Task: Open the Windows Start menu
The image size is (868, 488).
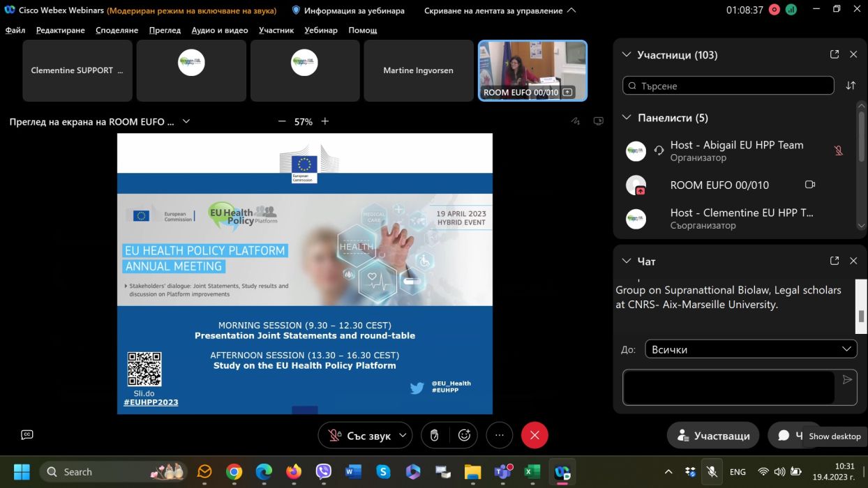Action: click(x=22, y=472)
